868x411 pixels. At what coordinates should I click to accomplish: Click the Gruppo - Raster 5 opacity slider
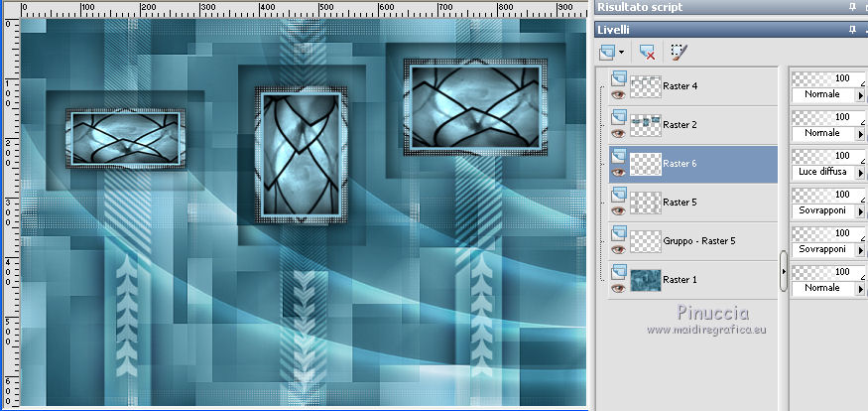point(828,234)
